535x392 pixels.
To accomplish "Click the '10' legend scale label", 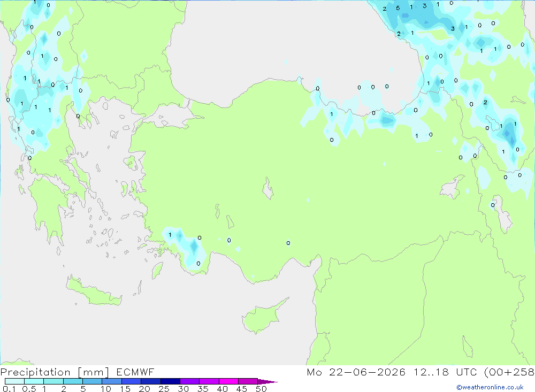I will tap(106, 389).
